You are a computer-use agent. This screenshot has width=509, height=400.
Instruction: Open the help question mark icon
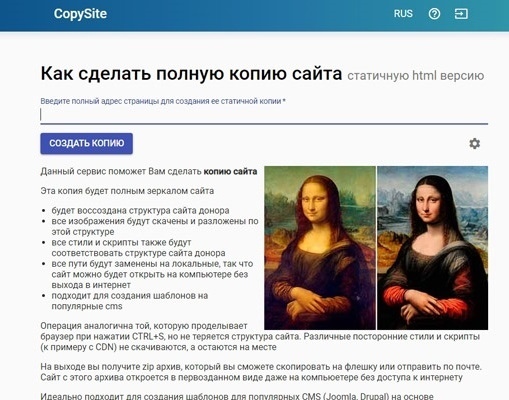434,14
